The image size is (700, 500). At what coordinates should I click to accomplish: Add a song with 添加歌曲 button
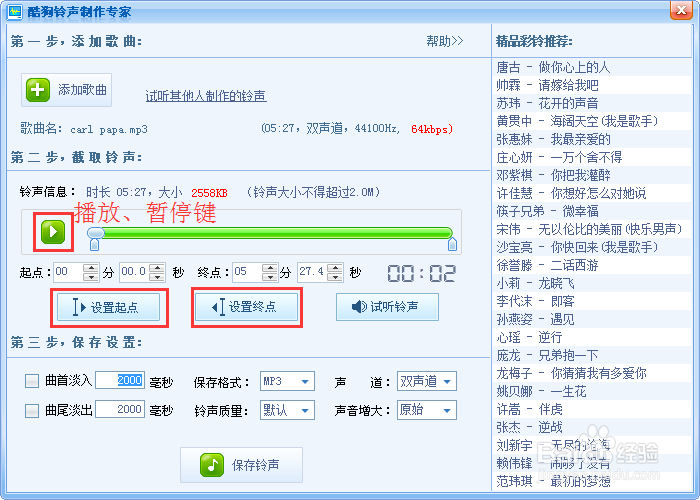coord(67,90)
